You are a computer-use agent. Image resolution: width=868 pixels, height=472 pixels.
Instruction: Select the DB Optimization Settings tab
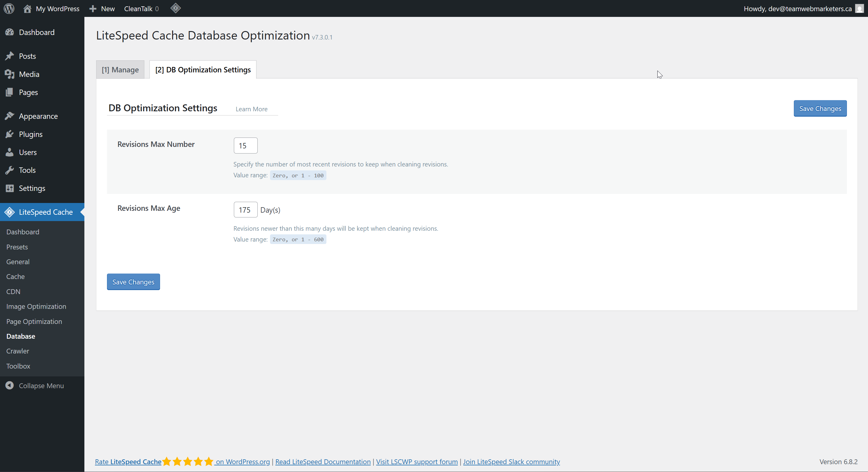point(203,70)
